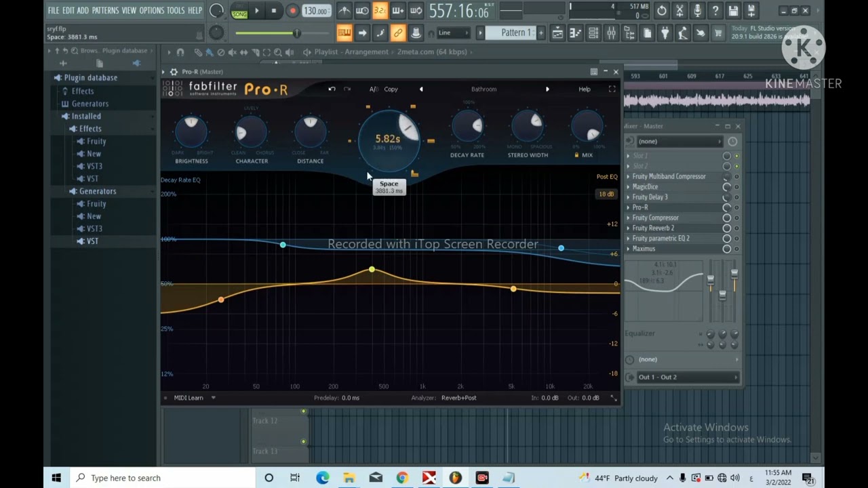Open VST3 folder under Installed Effects
The image size is (868, 488).
click(x=94, y=166)
